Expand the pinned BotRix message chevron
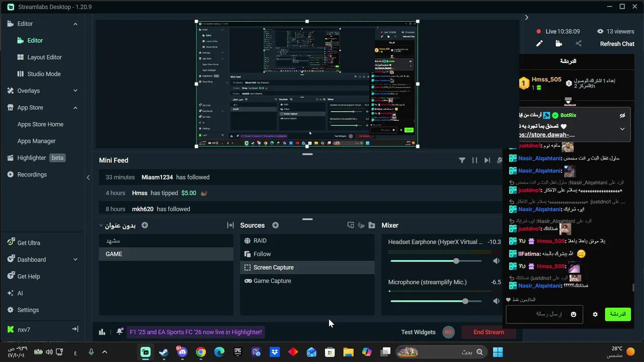This screenshot has height=362, width=644. [x=622, y=129]
